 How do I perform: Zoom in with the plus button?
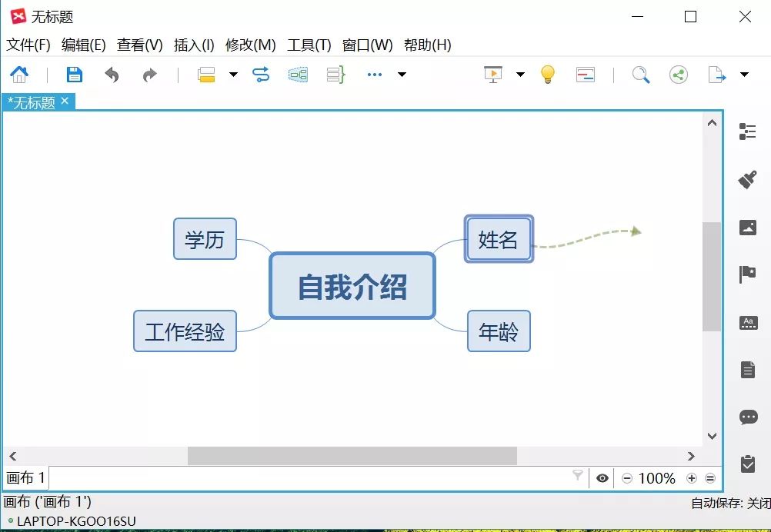click(691, 478)
